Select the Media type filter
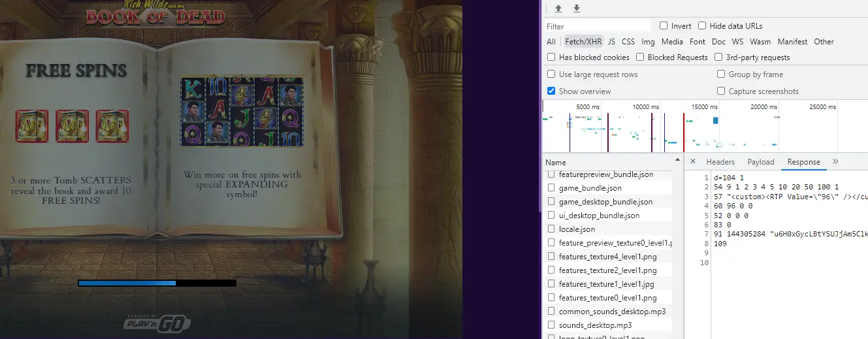Screen dimensions: 868x339 point(672,42)
